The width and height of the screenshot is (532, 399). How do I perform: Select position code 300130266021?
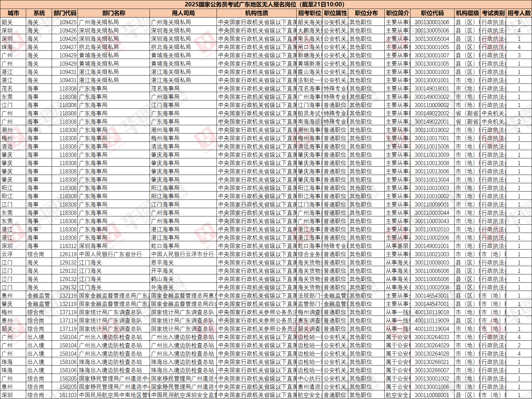tap(432, 362)
